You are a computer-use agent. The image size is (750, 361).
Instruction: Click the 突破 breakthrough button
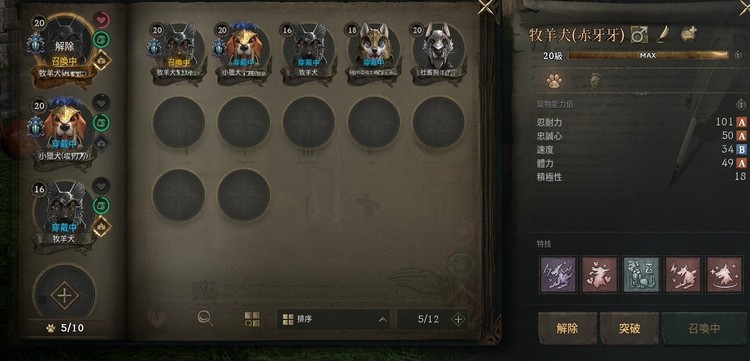(x=629, y=328)
